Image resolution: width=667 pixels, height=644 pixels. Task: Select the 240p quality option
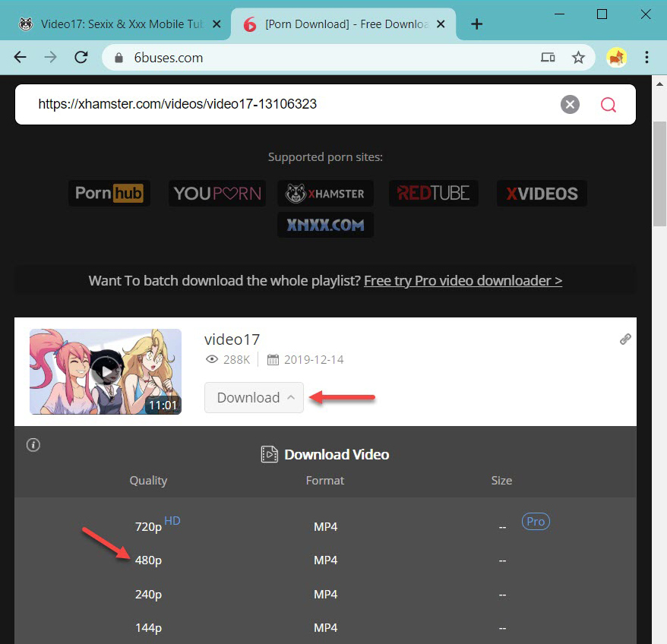(x=148, y=594)
